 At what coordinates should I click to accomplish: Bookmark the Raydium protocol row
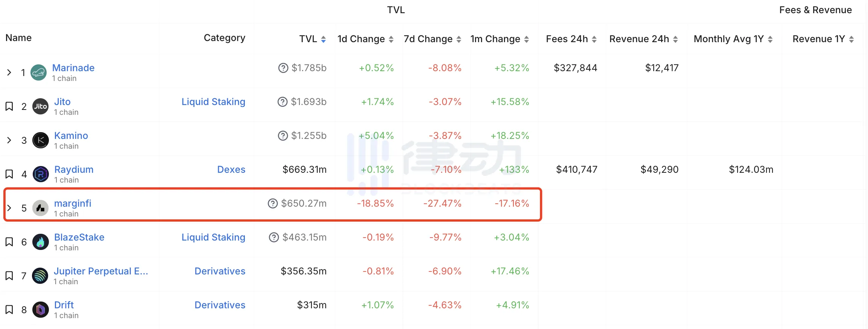[9, 174]
